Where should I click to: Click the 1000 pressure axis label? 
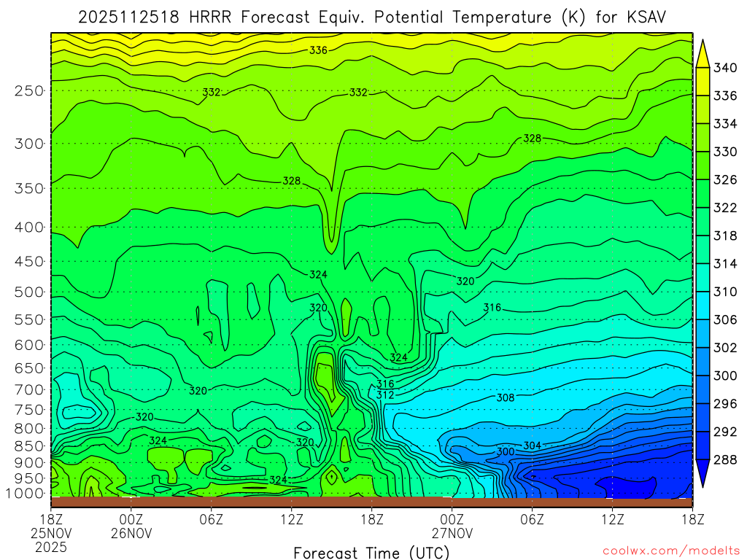[26, 494]
